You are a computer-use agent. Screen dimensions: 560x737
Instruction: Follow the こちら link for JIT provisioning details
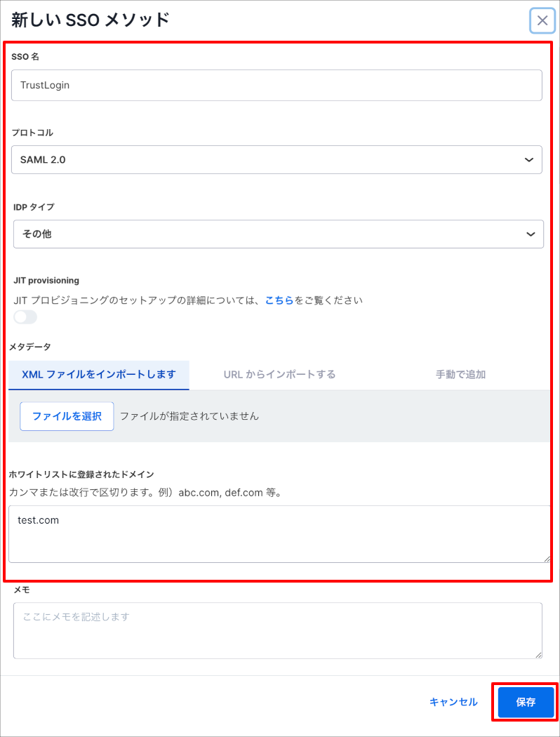(279, 300)
